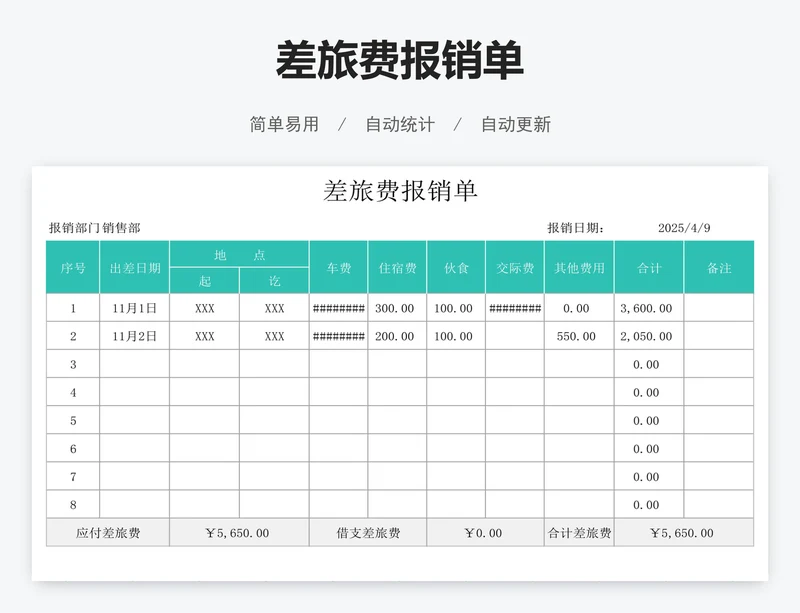Select the 交际费 column header
The width and height of the screenshot is (800, 613).
coord(515,267)
